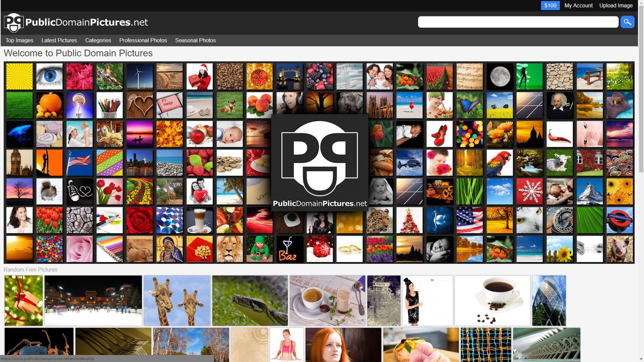Open the Gherkin skyscraper picture
Viewport: 644px width, 362px height.
click(549, 301)
